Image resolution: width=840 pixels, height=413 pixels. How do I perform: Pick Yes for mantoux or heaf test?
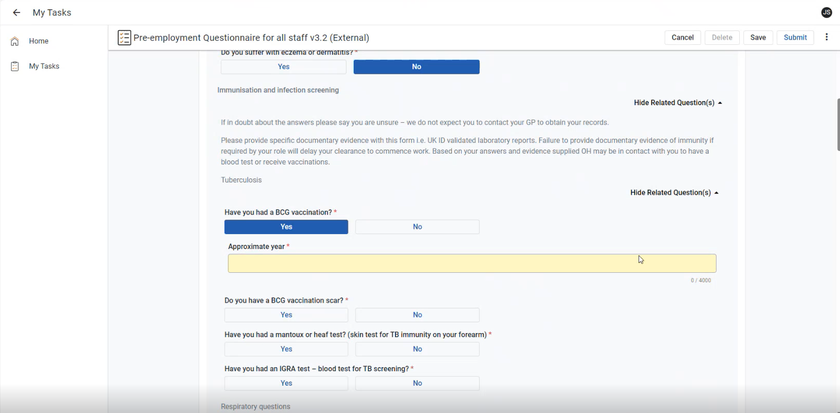pyautogui.click(x=286, y=349)
